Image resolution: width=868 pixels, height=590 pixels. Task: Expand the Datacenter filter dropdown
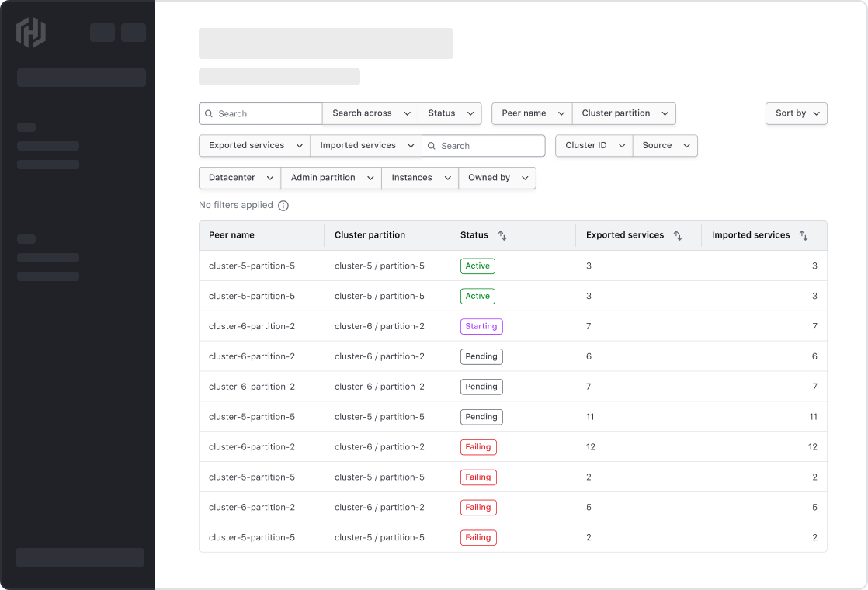(x=239, y=178)
